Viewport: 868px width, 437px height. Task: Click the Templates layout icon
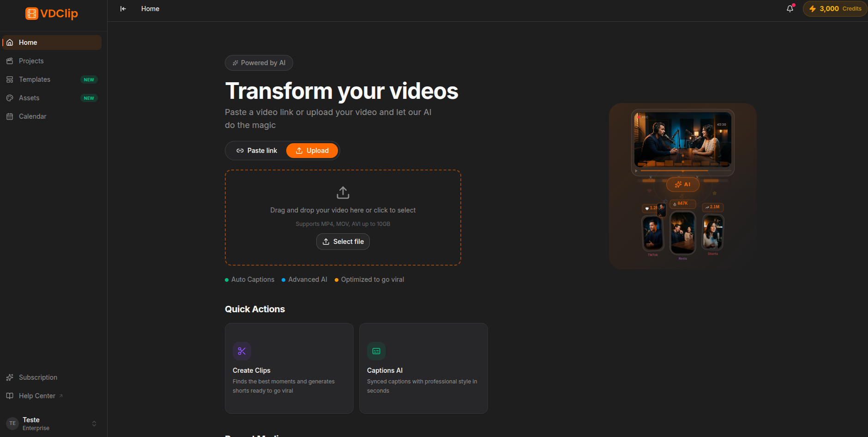(10, 79)
